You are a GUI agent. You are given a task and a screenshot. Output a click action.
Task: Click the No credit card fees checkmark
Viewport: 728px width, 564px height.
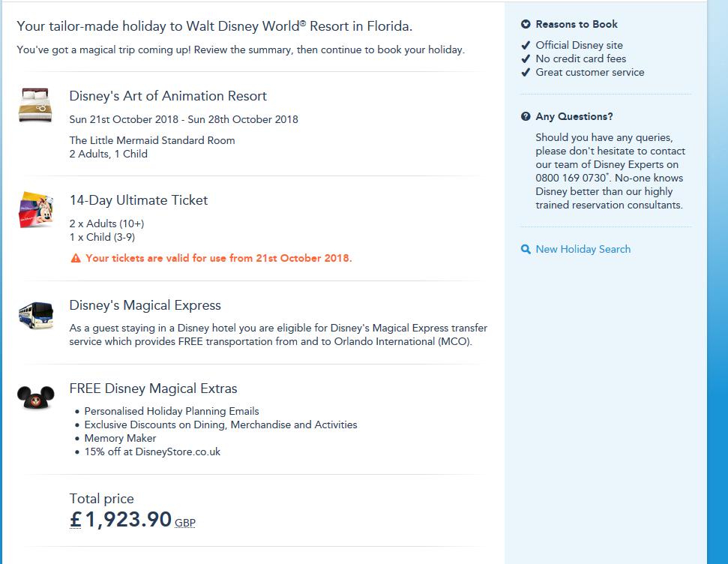(526, 59)
